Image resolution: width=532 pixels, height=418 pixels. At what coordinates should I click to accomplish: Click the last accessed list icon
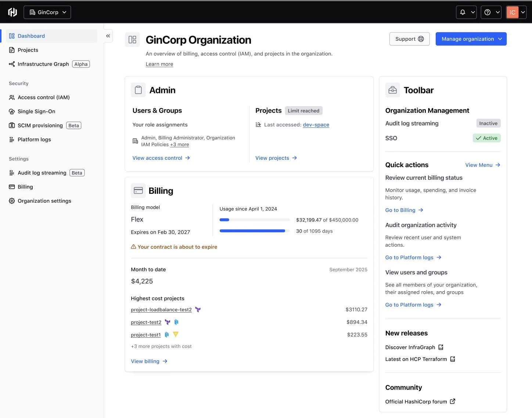tap(258, 125)
